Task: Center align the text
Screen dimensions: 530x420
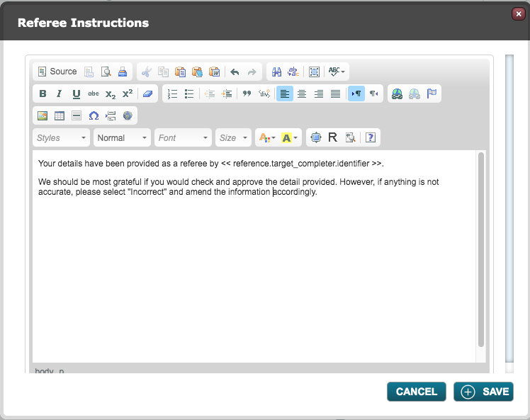Action: pyautogui.click(x=302, y=93)
